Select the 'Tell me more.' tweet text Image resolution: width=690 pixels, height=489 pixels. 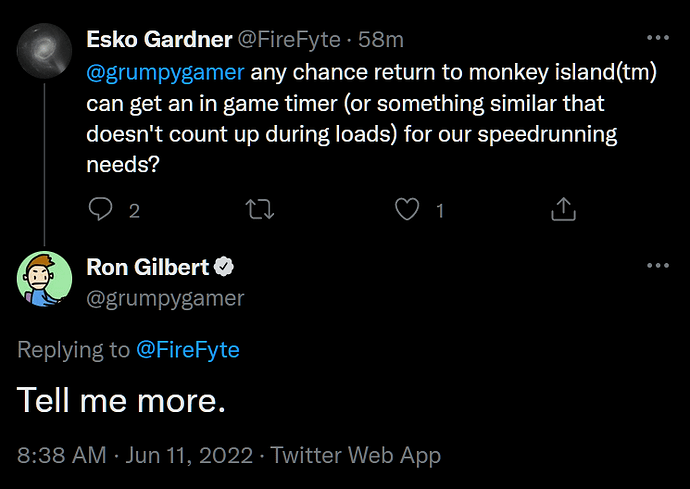tap(121, 400)
